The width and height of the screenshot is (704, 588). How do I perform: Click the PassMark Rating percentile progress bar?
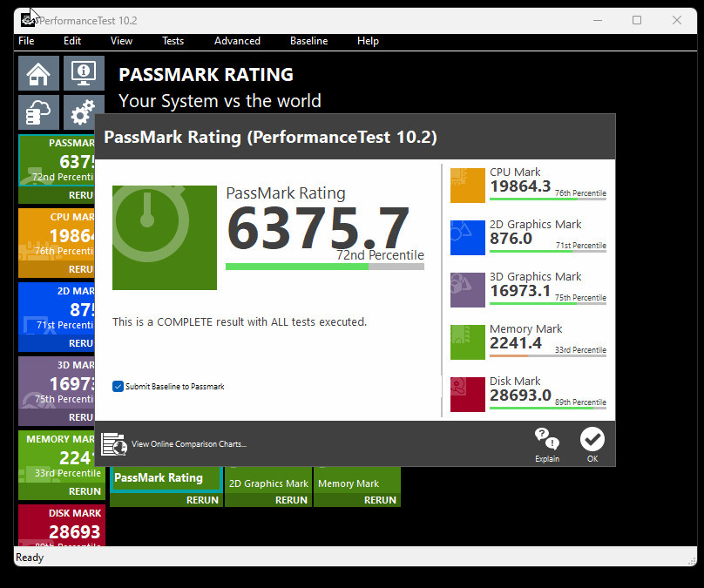tap(324, 267)
